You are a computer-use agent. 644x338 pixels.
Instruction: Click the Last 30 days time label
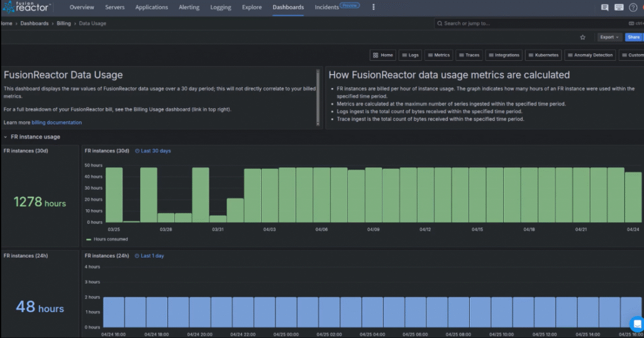(156, 151)
